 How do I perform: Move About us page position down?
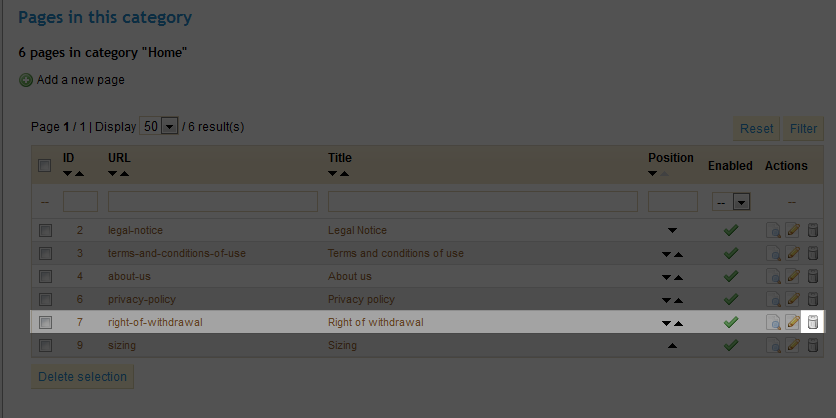click(666, 277)
